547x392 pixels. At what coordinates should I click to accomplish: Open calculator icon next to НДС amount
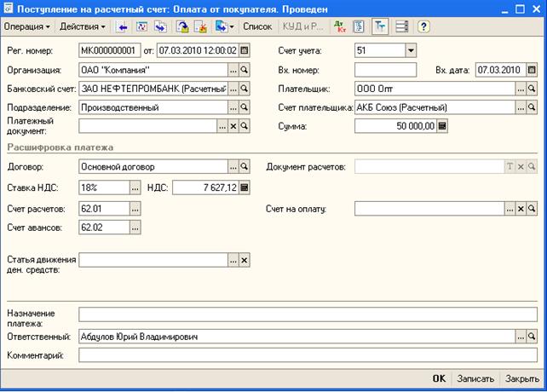(245, 187)
